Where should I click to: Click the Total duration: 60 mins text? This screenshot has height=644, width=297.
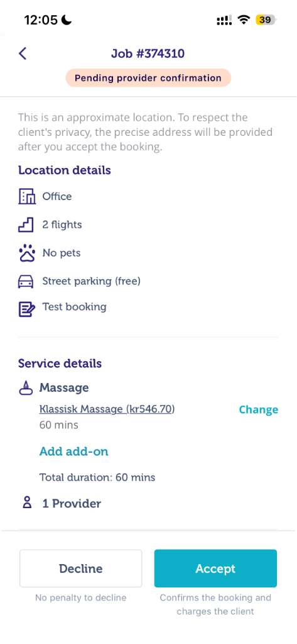point(97,477)
